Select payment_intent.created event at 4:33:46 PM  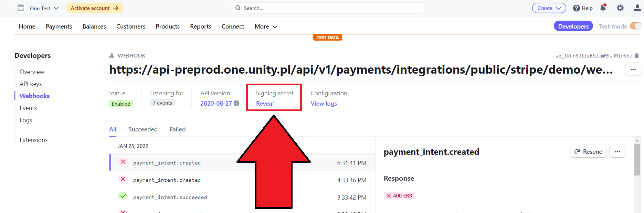tap(242, 180)
